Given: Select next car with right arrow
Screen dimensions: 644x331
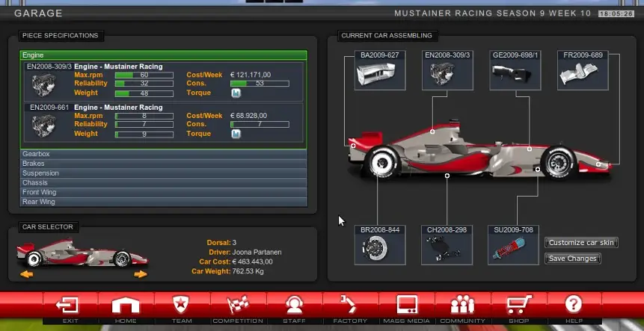Looking at the screenshot, I should click(x=140, y=274).
